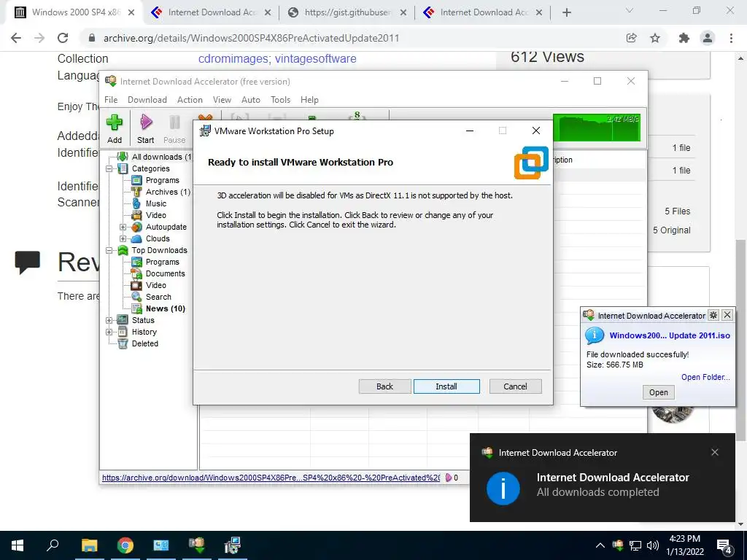
Task: Click the Pause toolbar icon
Action: coord(174,122)
